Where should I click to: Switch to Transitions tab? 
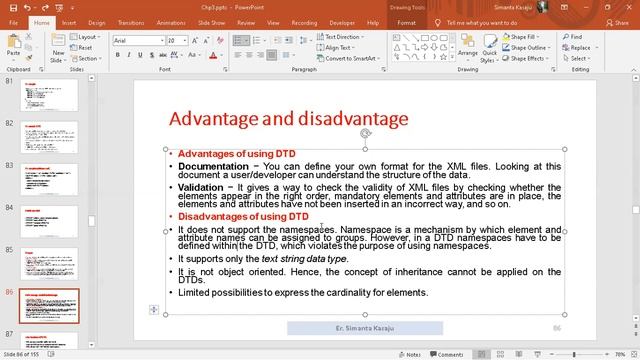click(131, 23)
